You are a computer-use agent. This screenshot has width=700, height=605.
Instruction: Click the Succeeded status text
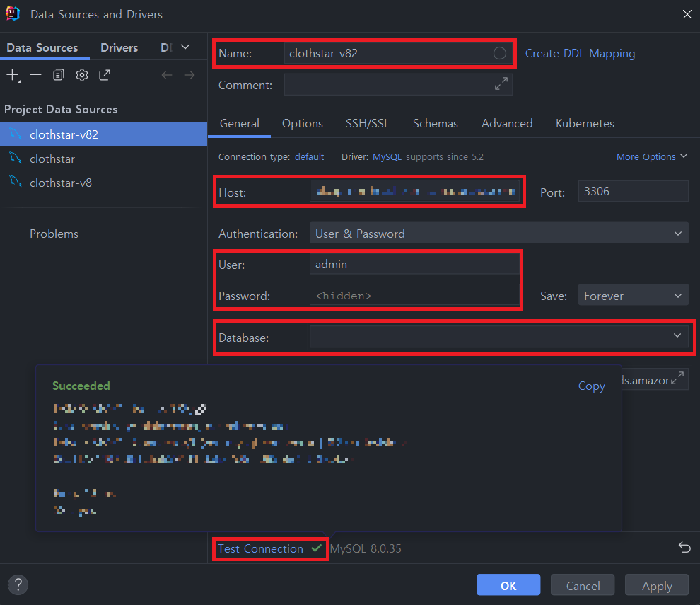[x=81, y=386]
